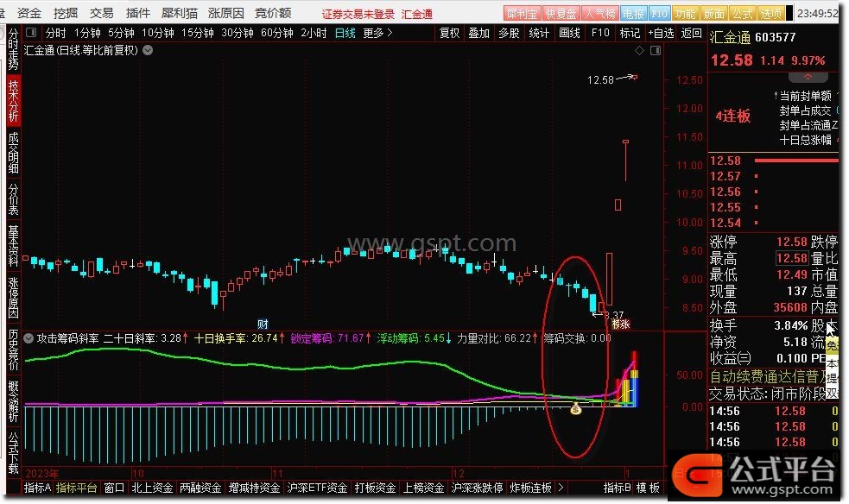Viewport: 849px width, 504px height.
Task: Open the 更多 timeframe list
Action: coord(377,33)
